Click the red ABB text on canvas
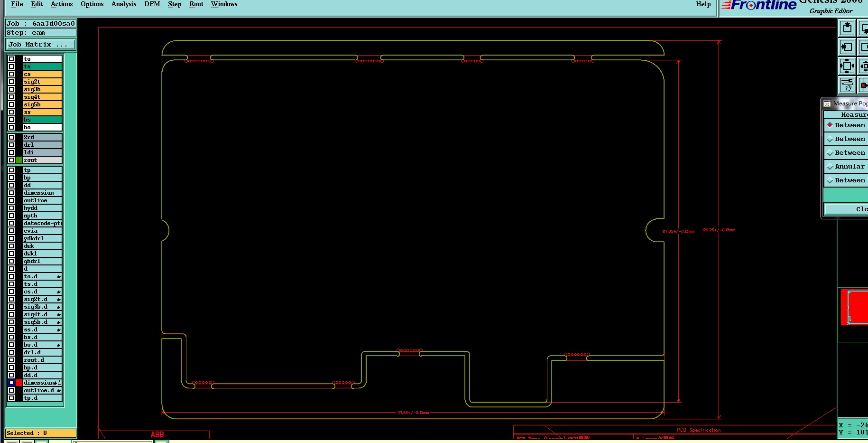The width and height of the screenshot is (868, 443). pos(157,434)
